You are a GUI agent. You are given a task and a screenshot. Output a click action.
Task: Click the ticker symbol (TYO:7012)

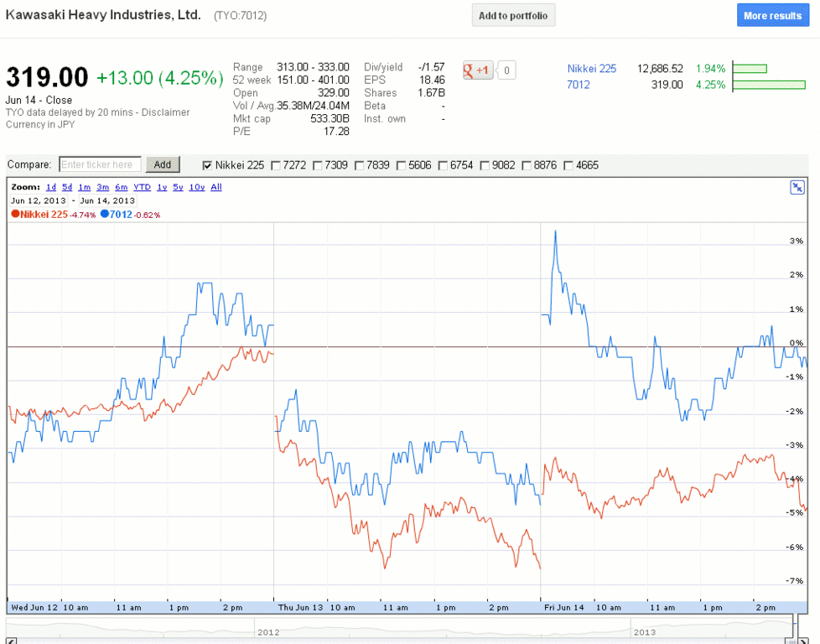[x=240, y=16]
